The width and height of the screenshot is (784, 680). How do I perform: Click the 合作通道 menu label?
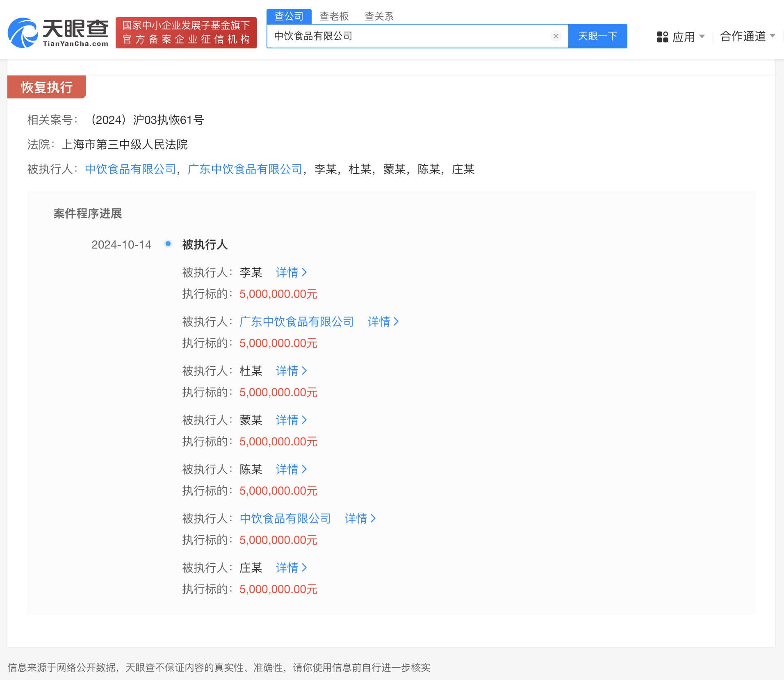[x=743, y=36]
